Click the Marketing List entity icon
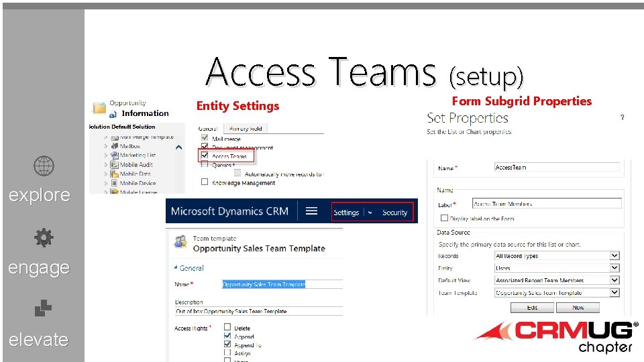The image size is (644, 362). tap(115, 155)
